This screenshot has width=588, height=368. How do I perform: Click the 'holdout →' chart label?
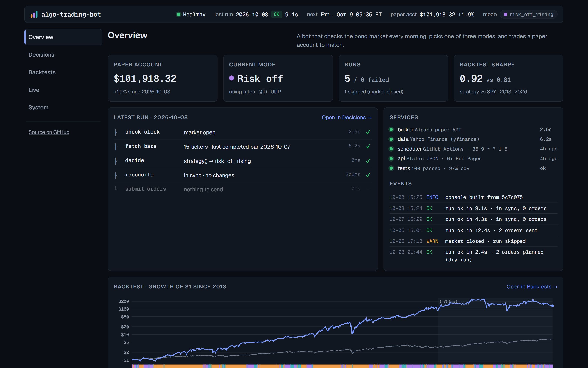coord(451,302)
